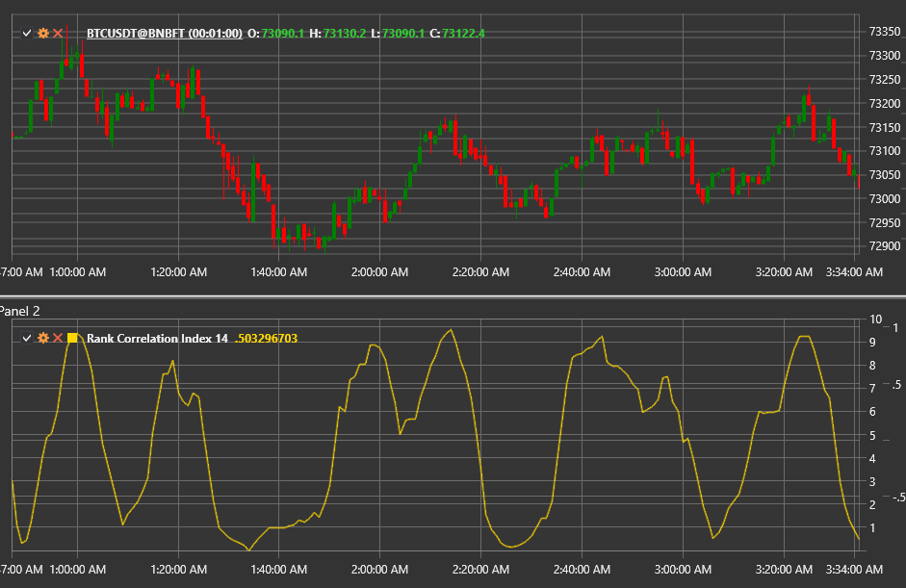Click the High value 73130.2
Viewport: 906px width, 588px height.
345,34
